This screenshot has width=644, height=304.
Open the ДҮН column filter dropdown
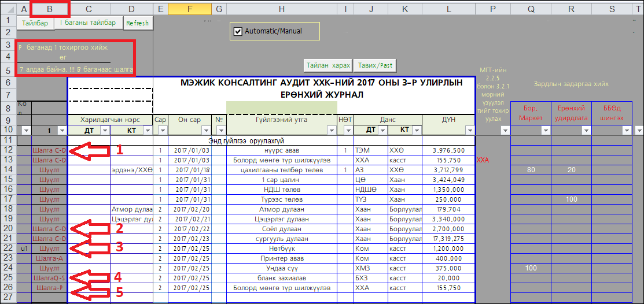point(469,131)
